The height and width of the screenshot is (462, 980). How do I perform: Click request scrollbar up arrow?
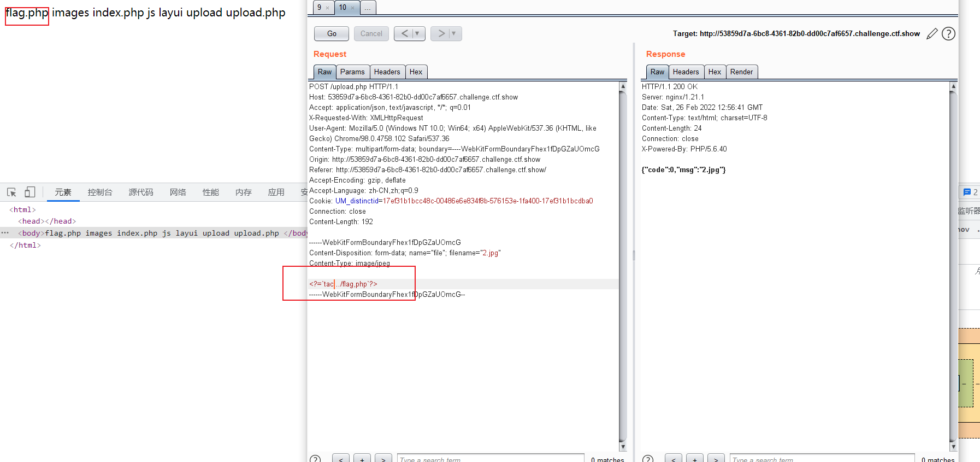(x=623, y=86)
